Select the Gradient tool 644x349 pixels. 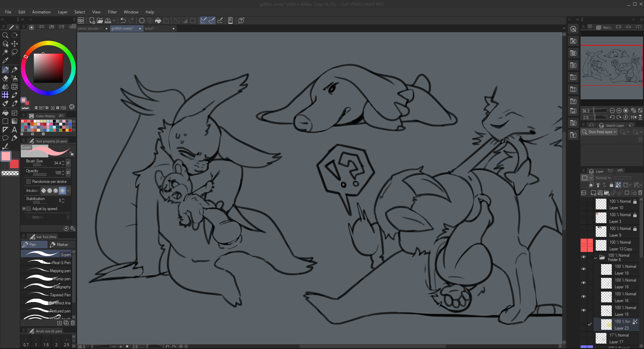pos(14,121)
